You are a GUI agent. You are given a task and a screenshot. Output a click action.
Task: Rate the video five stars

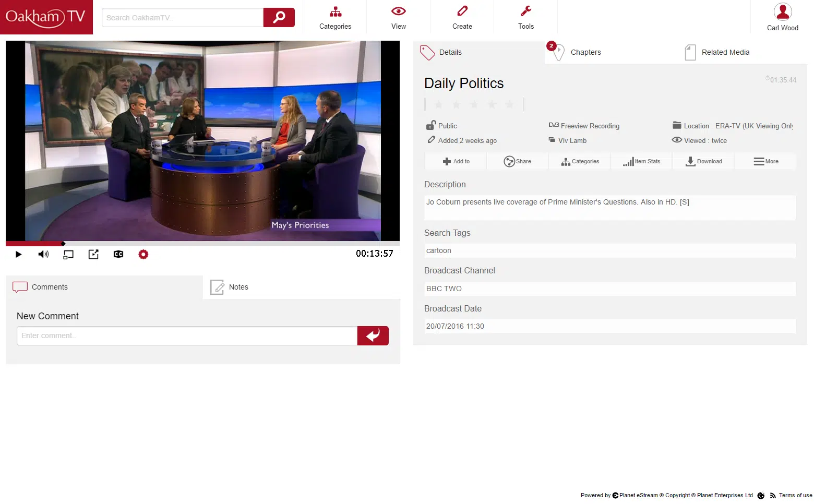coord(510,105)
